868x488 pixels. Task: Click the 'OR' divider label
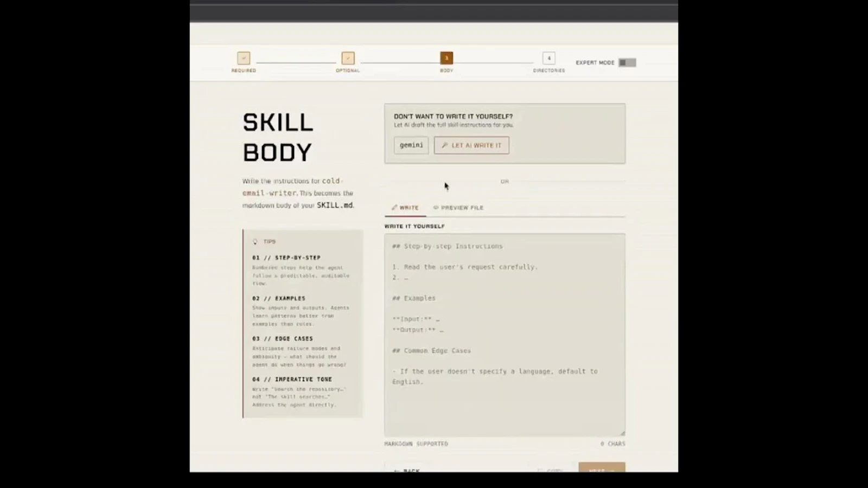[505, 182]
